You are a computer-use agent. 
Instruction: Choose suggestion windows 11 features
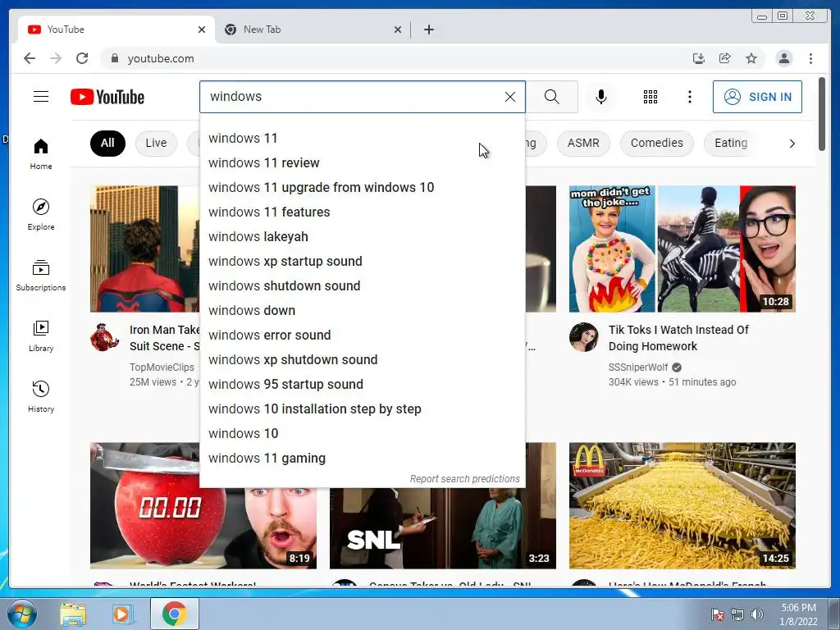(362, 212)
